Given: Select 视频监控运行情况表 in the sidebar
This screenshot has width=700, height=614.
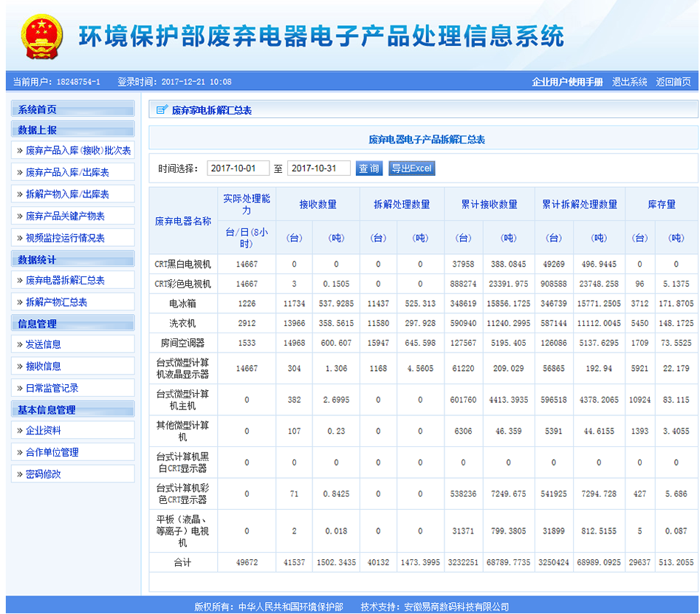Looking at the screenshot, I should click(65, 238).
